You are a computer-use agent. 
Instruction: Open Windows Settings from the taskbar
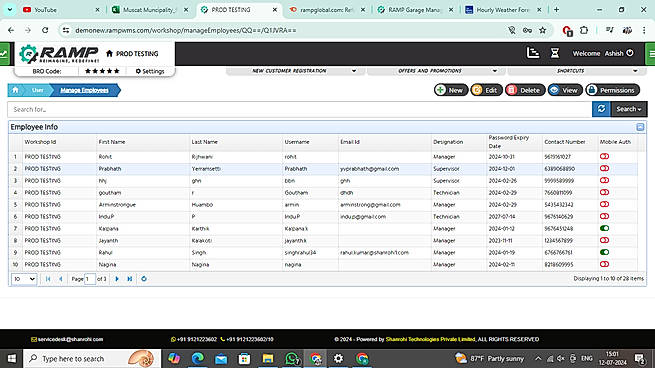click(x=338, y=358)
